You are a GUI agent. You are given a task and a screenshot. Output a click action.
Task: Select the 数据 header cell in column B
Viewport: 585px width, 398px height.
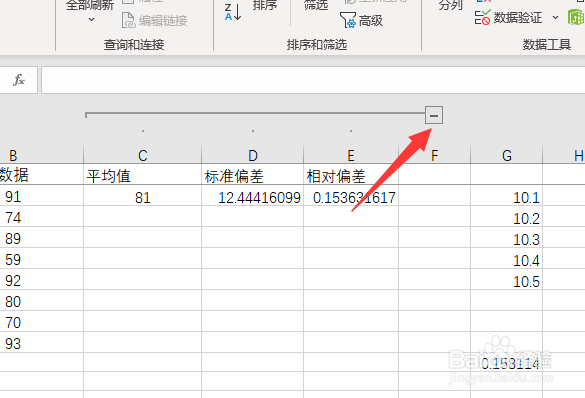point(41,174)
